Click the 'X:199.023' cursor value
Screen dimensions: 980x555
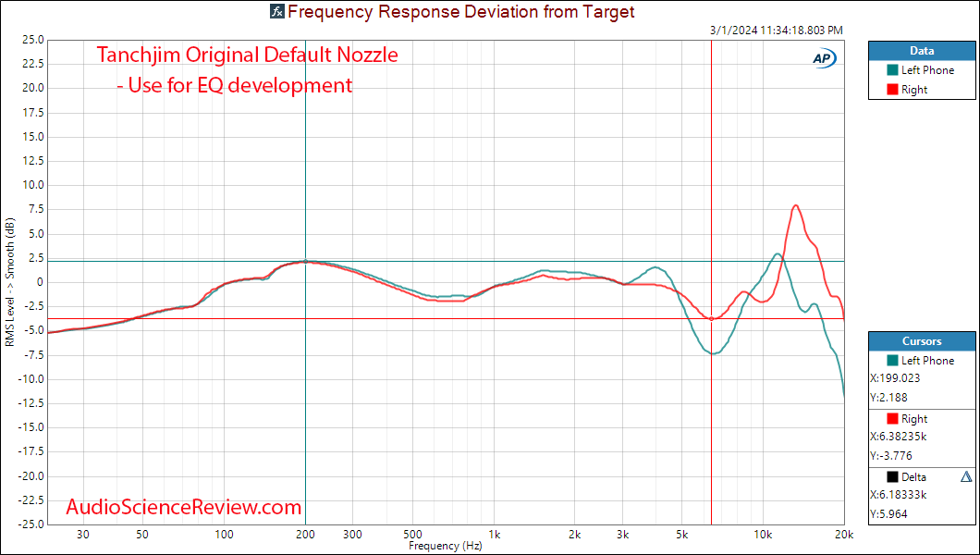(x=895, y=378)
